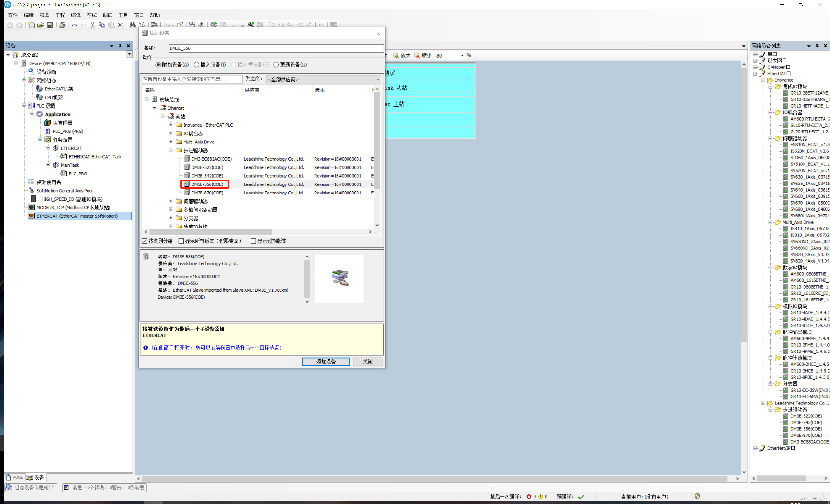Image resolution: width=830 pixels, height=504 pixels.
Task: Click the Open project folder icon
Action: click(x=40, y=25)
